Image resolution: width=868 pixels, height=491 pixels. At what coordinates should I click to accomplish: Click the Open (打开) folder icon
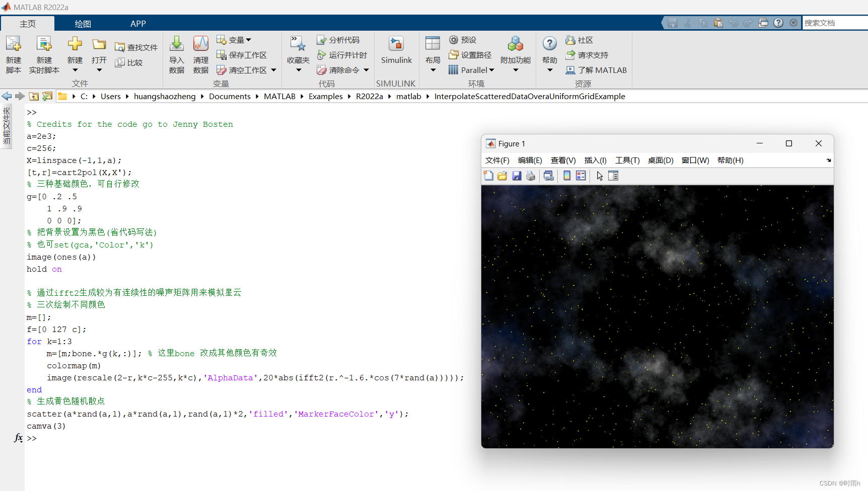[x=99, y=44]
